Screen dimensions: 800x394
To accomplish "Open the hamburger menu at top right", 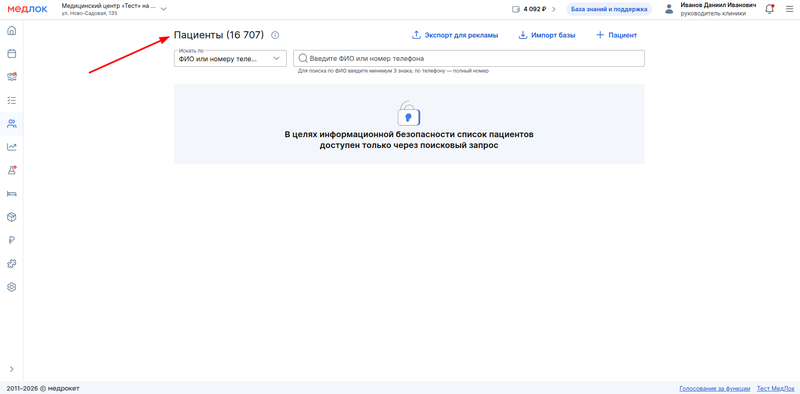I will click(789, 9).
